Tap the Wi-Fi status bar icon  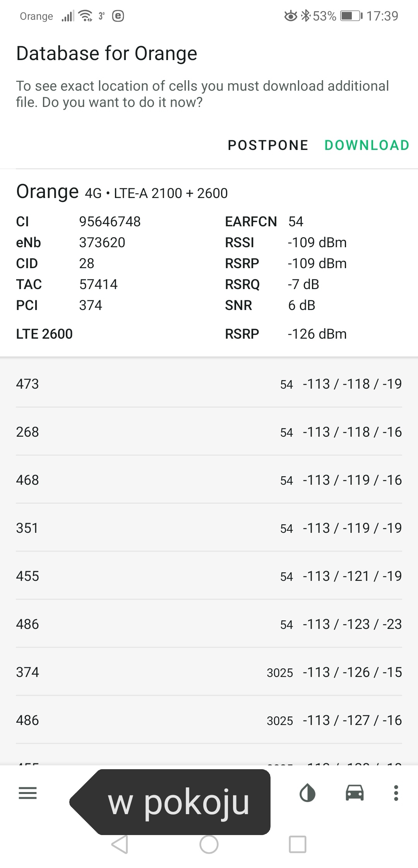(x=85, y=16)
